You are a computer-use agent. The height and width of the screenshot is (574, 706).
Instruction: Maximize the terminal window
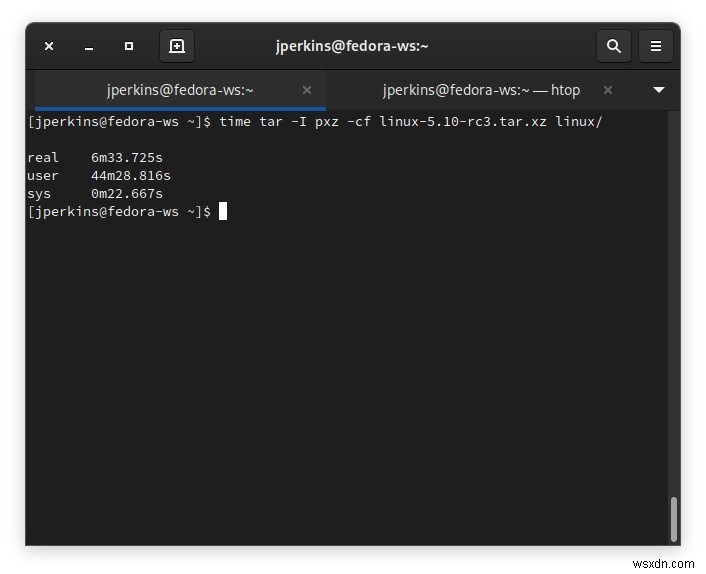(129, 46)
